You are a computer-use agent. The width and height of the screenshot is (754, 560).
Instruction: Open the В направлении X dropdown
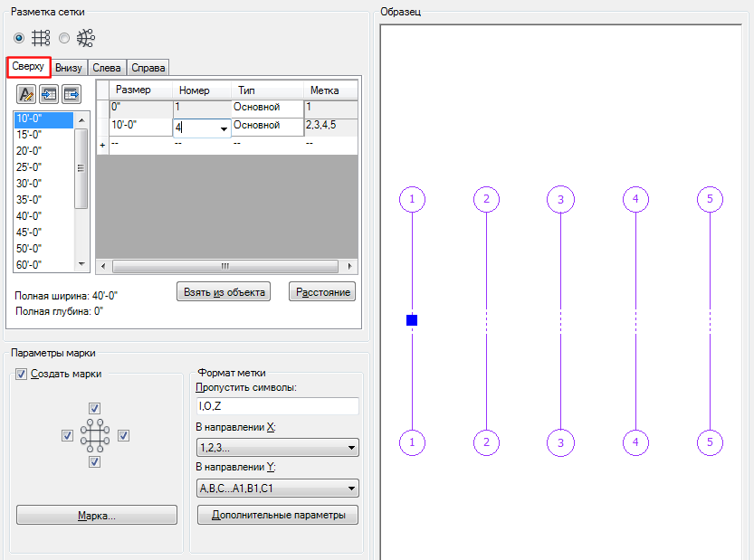(278, 448)
